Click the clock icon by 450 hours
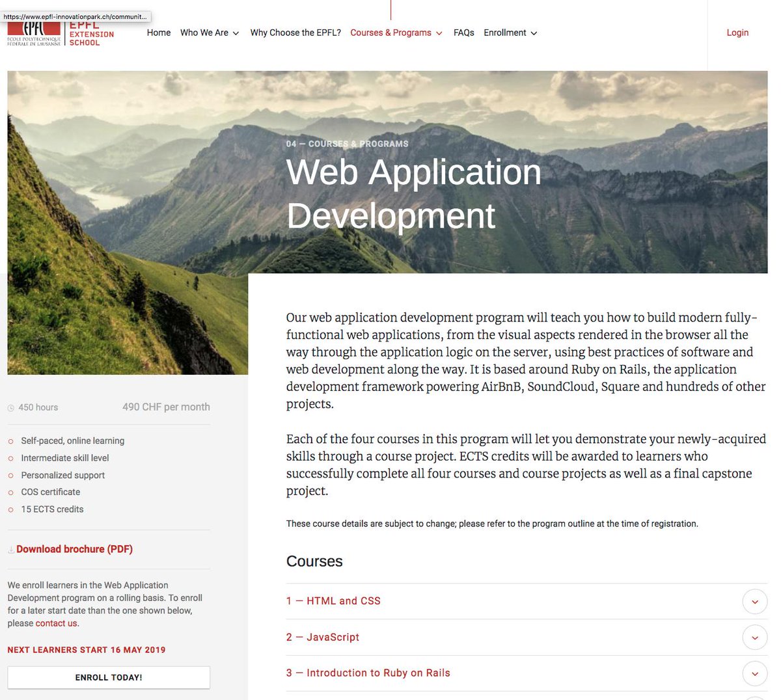 click(x=11, y=408)
